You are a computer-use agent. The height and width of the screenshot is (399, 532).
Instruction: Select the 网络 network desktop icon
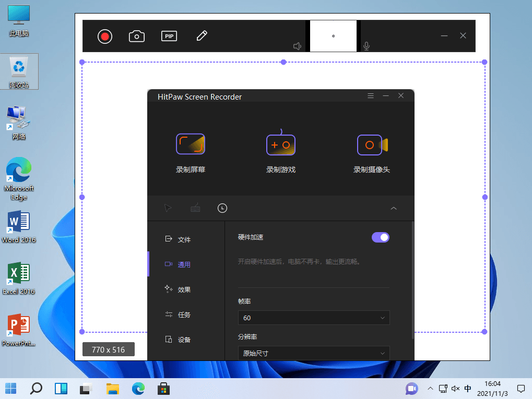coord(19,123)
